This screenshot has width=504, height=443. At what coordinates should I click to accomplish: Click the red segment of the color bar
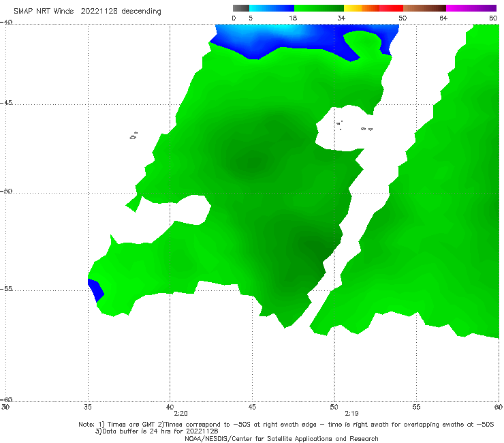tap(391, 8)
